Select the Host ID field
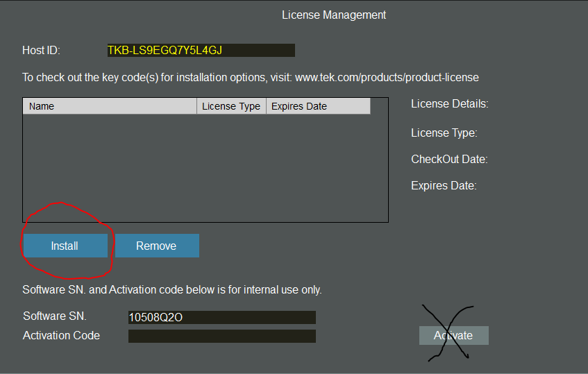The width and height of the screenshot is (588, 374). tap(201, 50)
